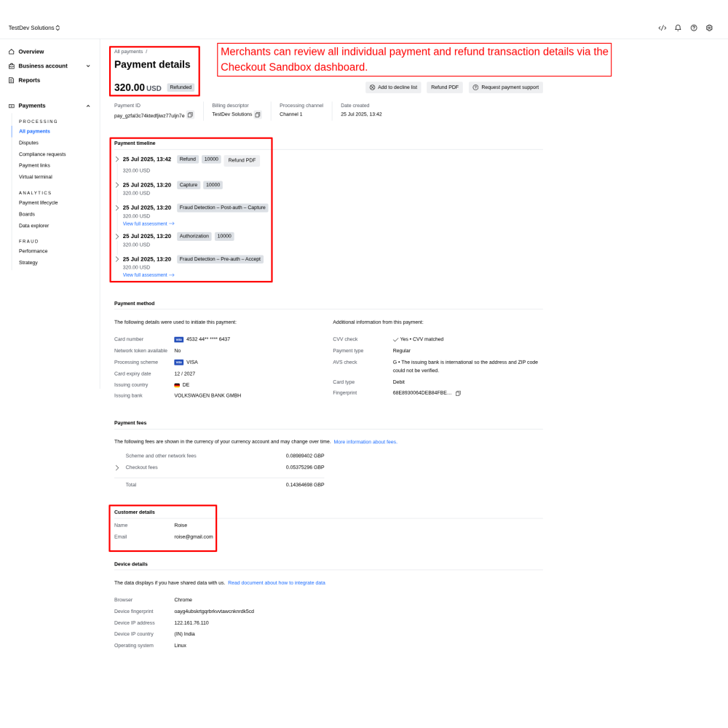
Task: Expand the Refund timeline entry
Action: 116,159
